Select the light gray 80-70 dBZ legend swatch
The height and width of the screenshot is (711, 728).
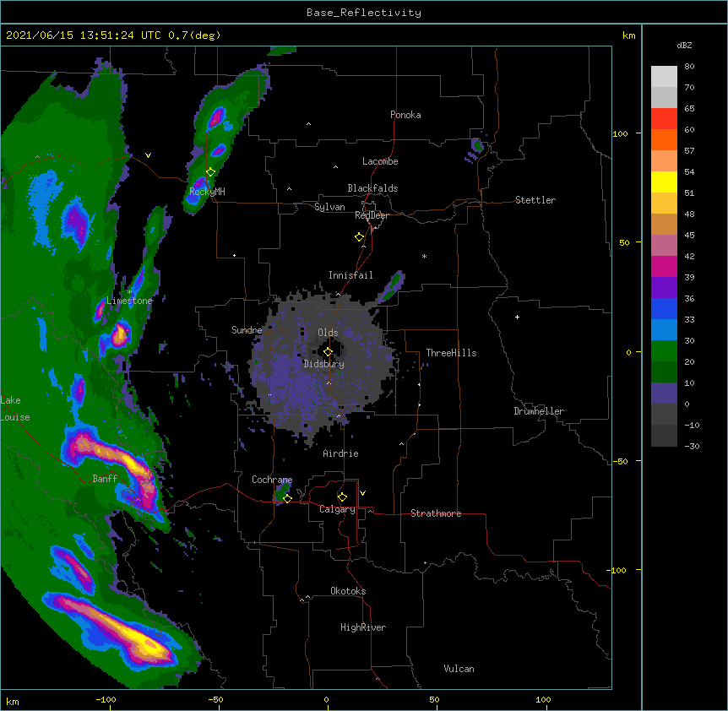[664, 77]
